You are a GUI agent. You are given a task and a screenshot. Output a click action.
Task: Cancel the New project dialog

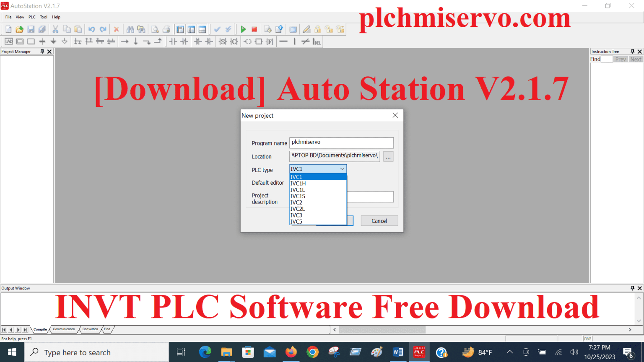pyautogui.click(x=379, y=220)
